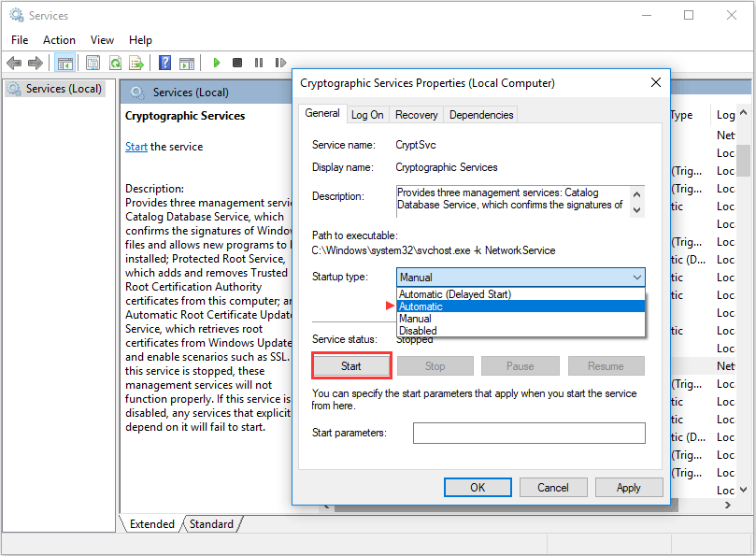Click the green Start Service play icon

point(217,63)
